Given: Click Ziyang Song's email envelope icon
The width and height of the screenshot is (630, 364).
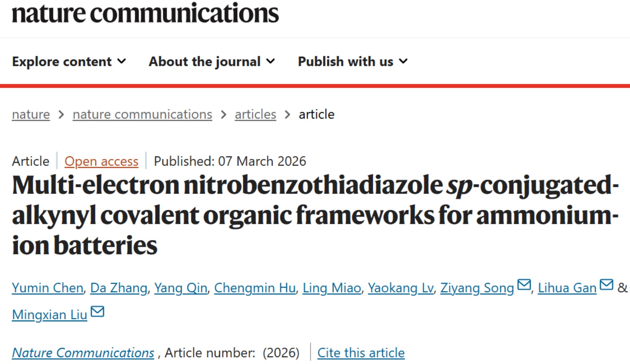Looking at the screenshot, I should pyautogui.click(x=524, y=285).
